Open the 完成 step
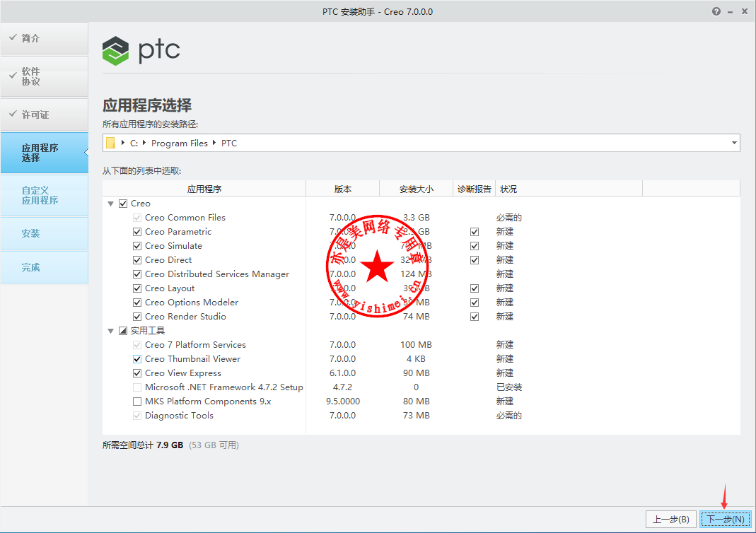 tap(45, 267)
